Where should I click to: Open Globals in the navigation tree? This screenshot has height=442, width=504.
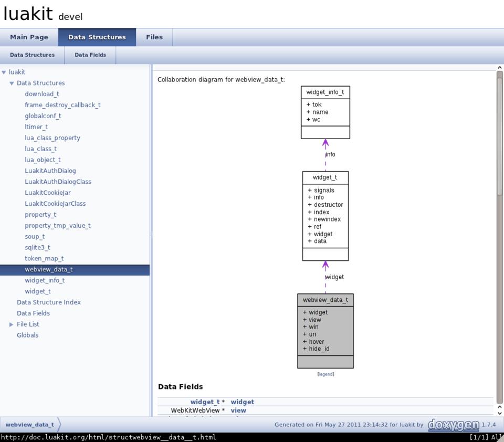27,335
